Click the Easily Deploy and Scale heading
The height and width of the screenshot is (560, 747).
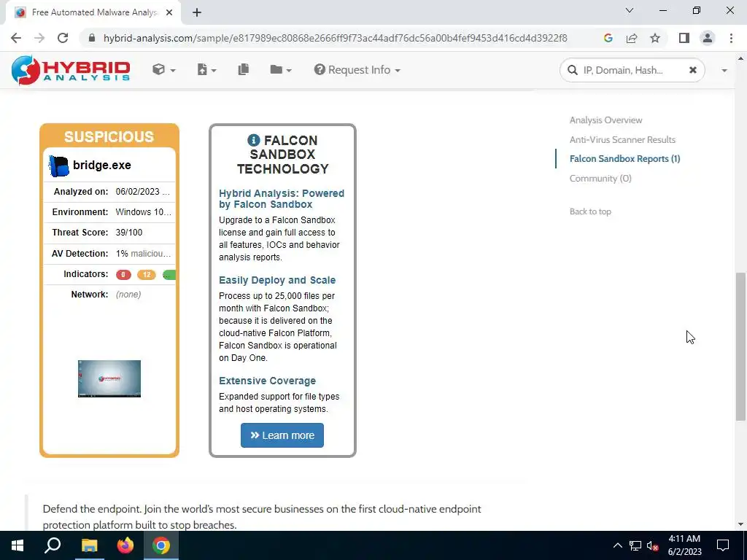click(x=277, y=280)
